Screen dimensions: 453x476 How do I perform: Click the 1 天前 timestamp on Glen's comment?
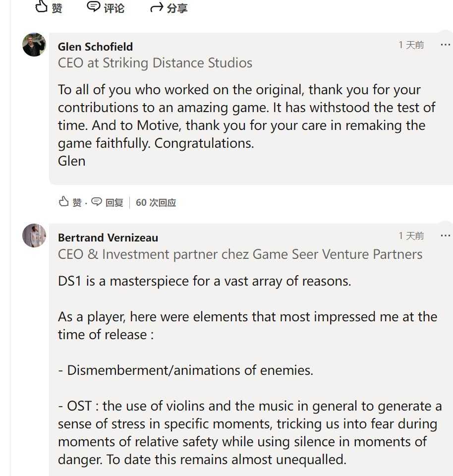click(x=411, y=45)
